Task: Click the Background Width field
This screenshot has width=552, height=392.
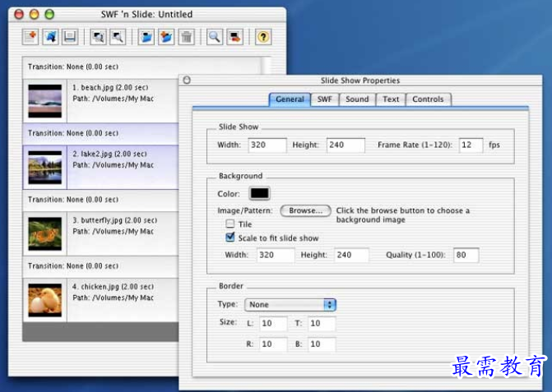Action: click(x=276, y=256)
